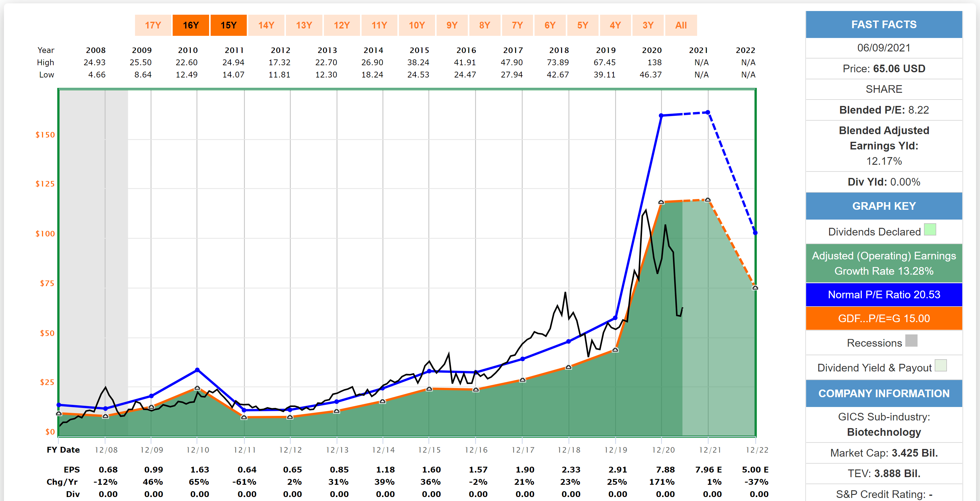This screenshot has height=501, width=980.
Task: Choose the 5Y time range
Action: point(582,25)
